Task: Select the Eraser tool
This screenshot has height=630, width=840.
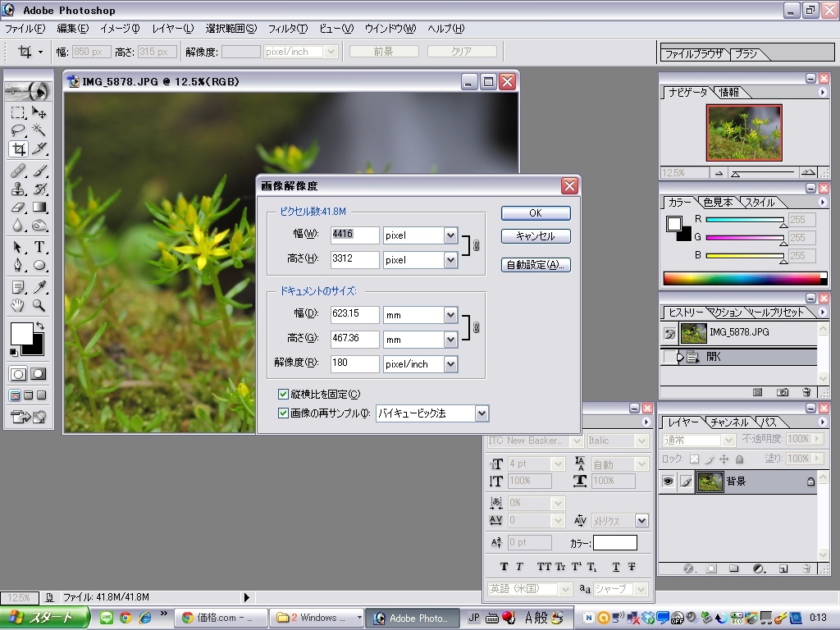Action: click(x=18, y=208)
